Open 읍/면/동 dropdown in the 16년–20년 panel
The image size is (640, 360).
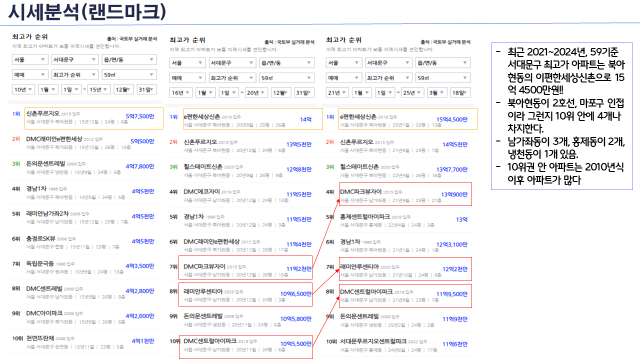tap(287, 63)
